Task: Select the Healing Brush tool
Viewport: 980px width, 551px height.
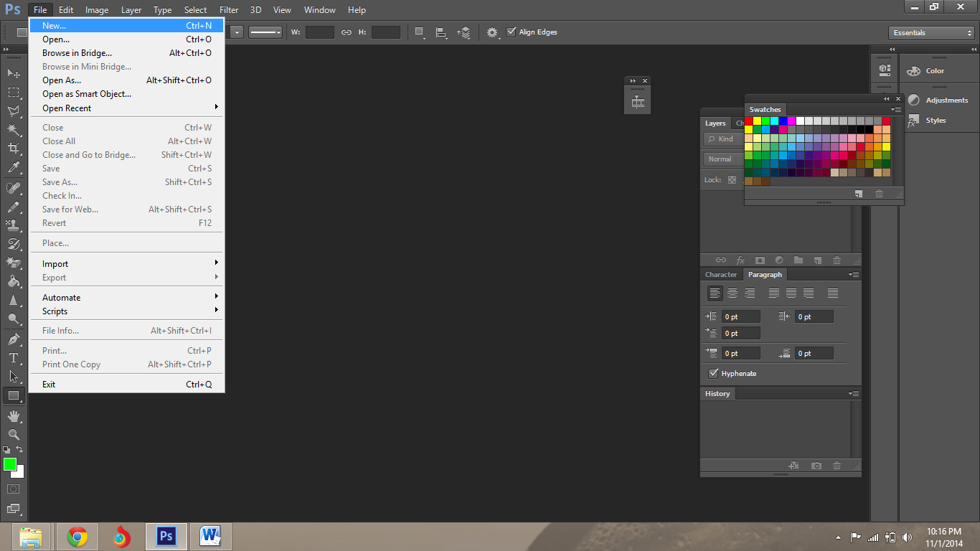Action: click(x=14, y=188)
